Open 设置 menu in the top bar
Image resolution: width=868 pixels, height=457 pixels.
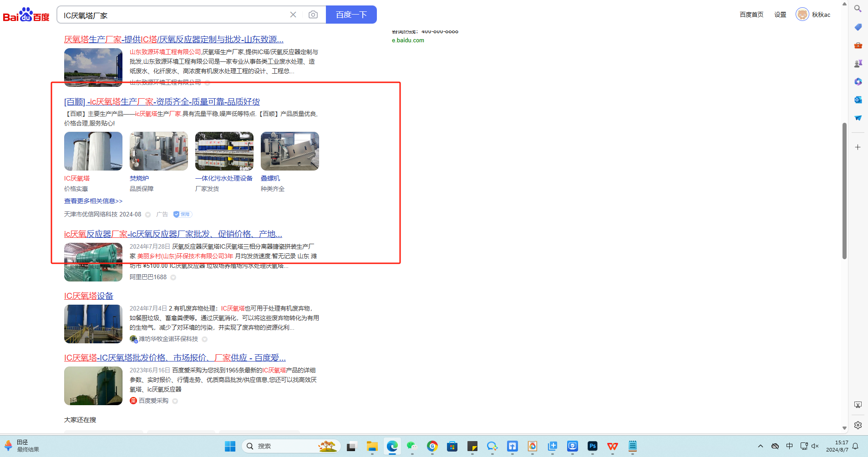pos(780,15)
